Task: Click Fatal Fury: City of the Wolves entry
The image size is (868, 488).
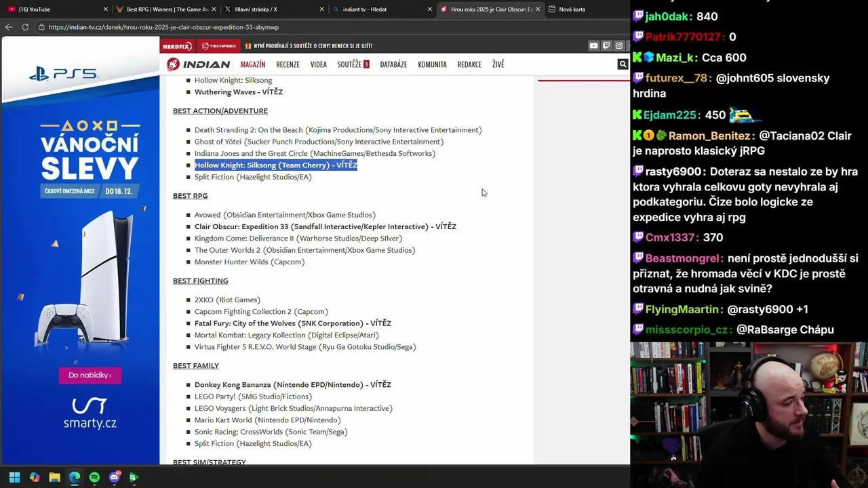Action: point(293,323)
